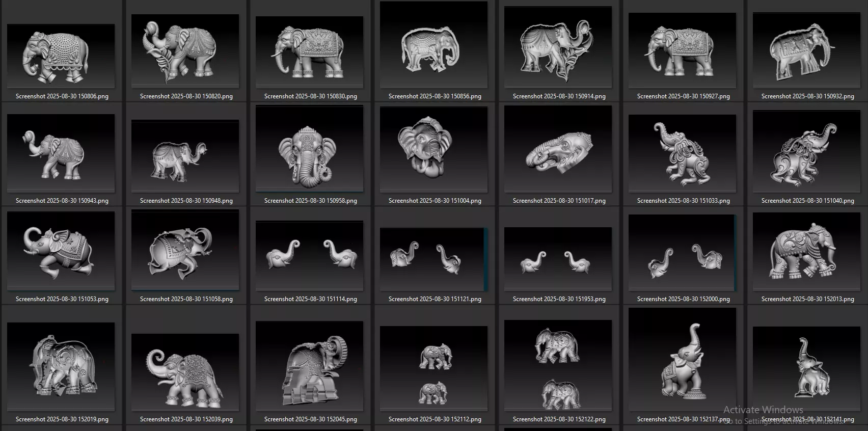Select thumbnail of Screenshot 2025-08-30 152112.png
The height and width of the screenshot is (431, 868).
(434, 368)
